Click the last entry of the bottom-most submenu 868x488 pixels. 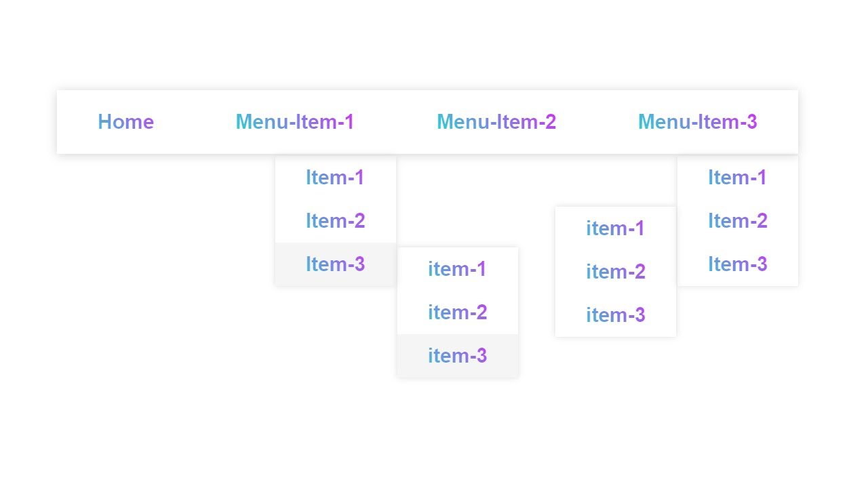click(x=457, y=356)
